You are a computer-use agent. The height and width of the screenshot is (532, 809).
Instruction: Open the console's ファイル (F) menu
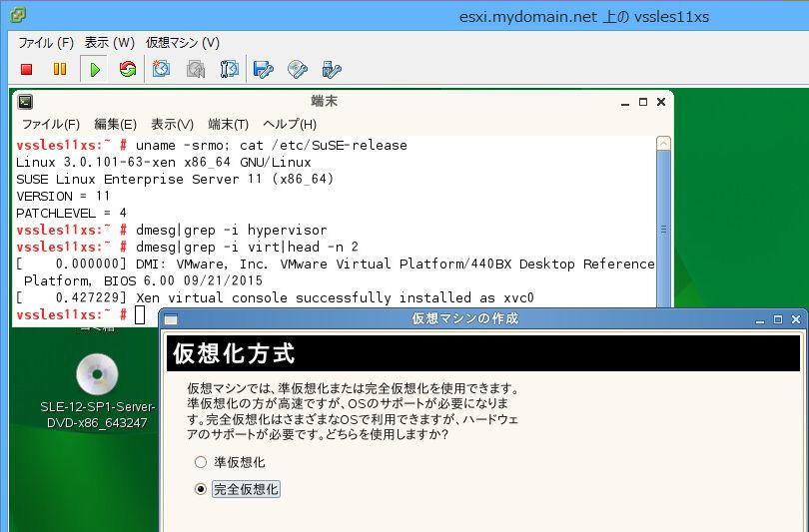coord(46,43)
